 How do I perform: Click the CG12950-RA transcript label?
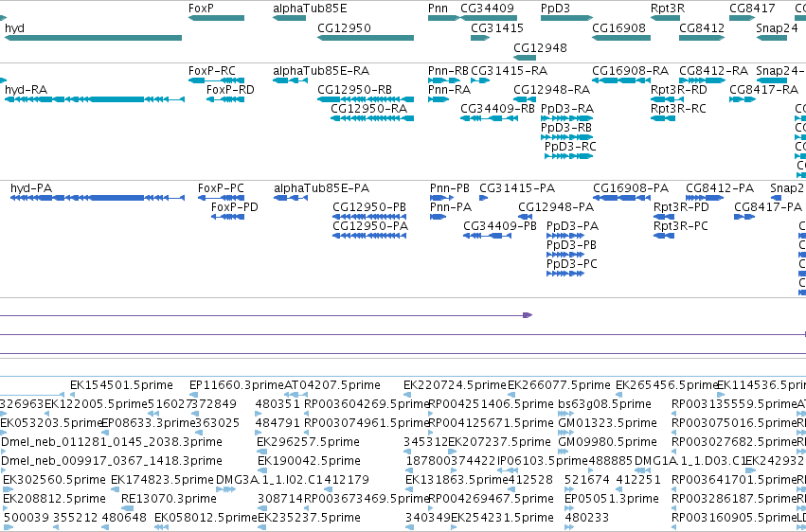coord(368,108)
